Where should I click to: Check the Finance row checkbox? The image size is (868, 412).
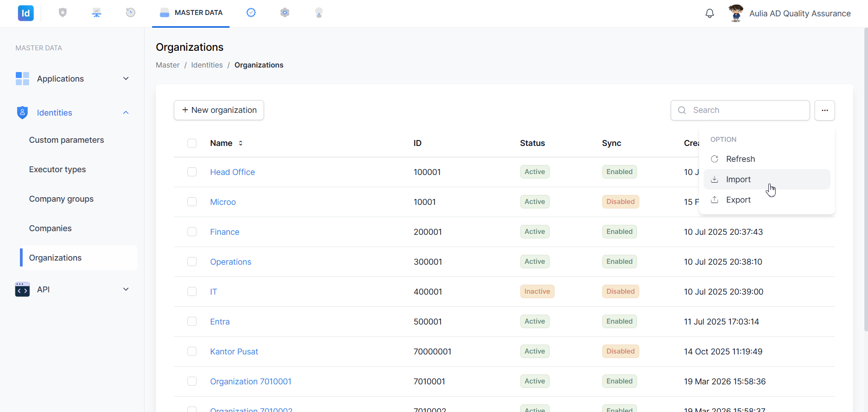click(x=192, y=232)
